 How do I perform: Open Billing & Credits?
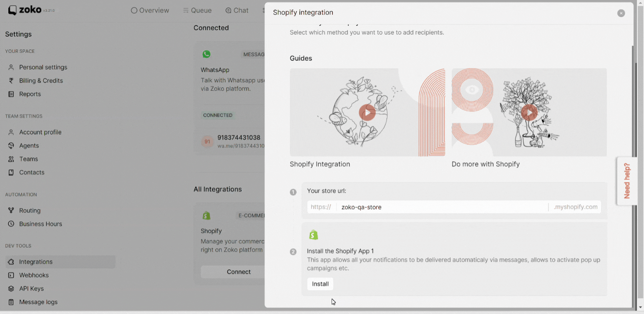coord(41,80)
